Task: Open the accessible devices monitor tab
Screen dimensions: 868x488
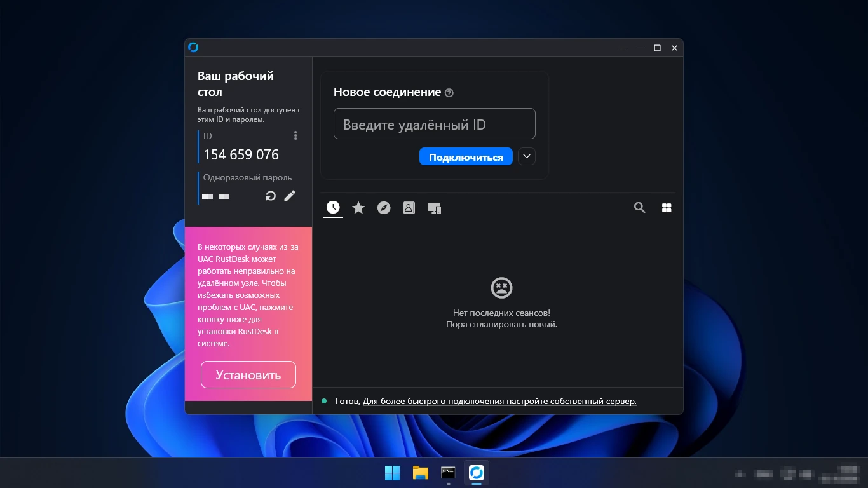Action: 435,208
